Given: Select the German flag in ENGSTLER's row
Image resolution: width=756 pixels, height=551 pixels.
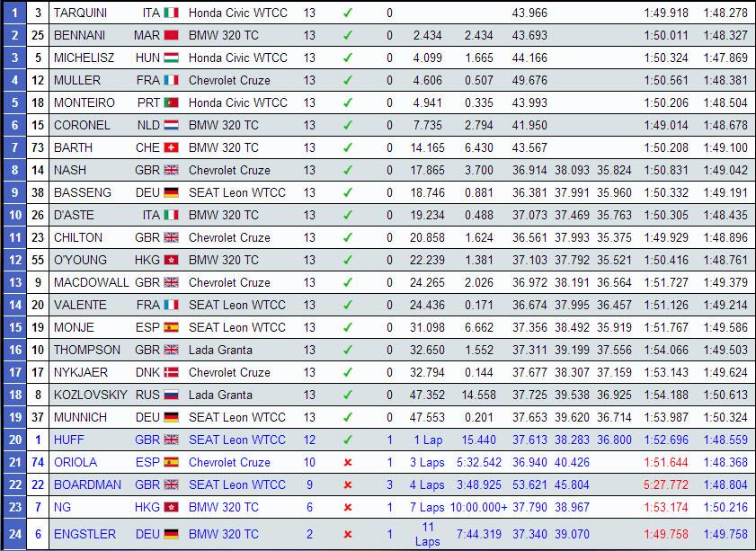Looking at the screenshot, I should click(171, 534).
